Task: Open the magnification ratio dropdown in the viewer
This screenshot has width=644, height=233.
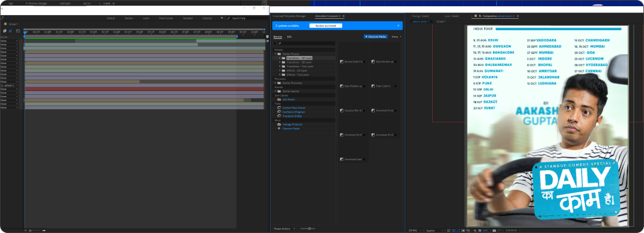Action: click(415, 230)
